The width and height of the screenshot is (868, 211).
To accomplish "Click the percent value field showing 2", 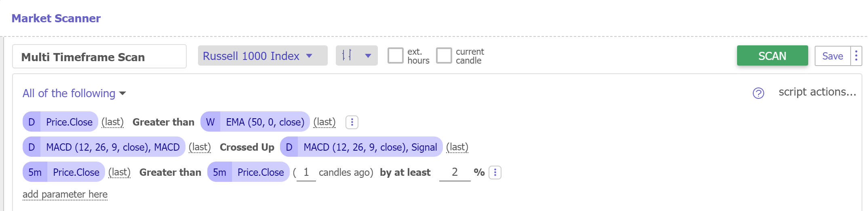I will (x=455, y=172).
